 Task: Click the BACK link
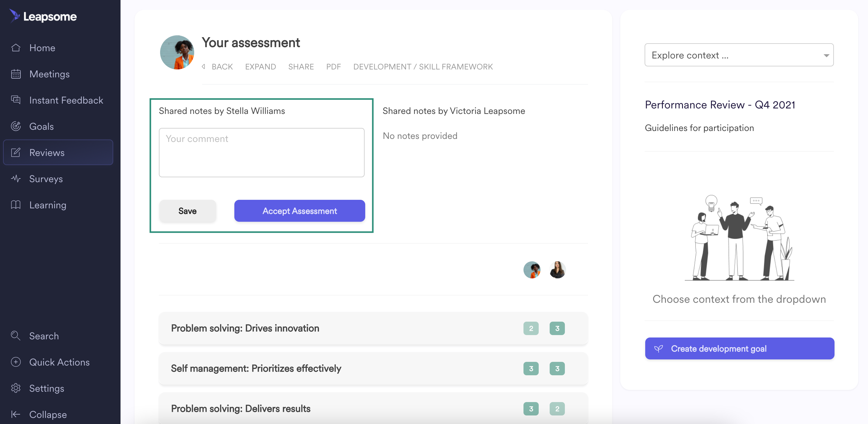pos(222,66)
